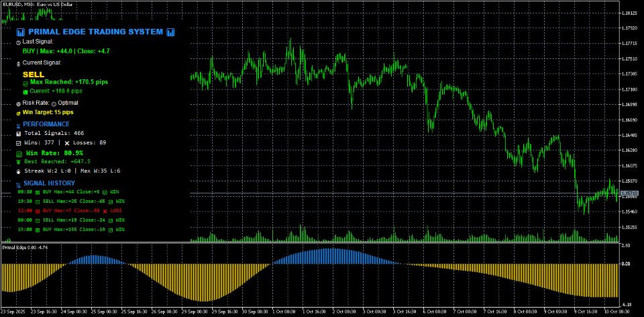Click the X icon beside Losses: 89
The height and width of the screenshot is (317, 644).
click(x=67, y=144)
